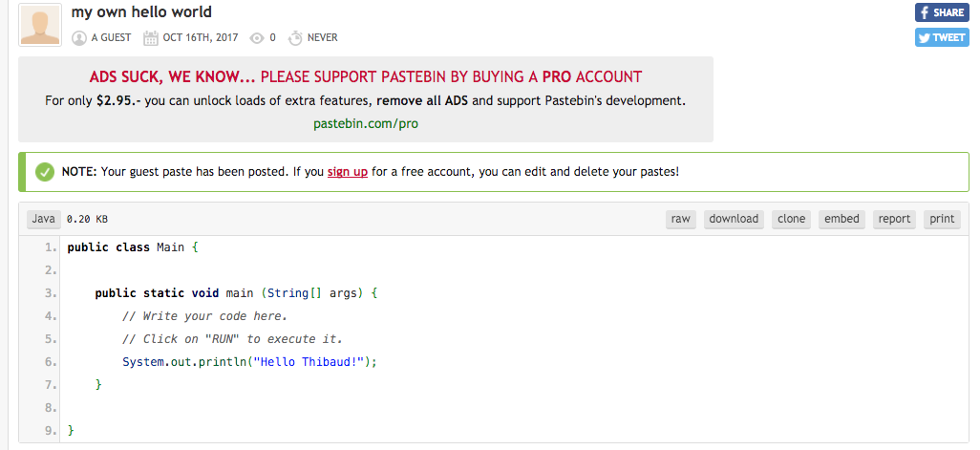980x450 pixels.
Task: Click the guest avatar thumbnail
Action: click(x=41, y=25)
